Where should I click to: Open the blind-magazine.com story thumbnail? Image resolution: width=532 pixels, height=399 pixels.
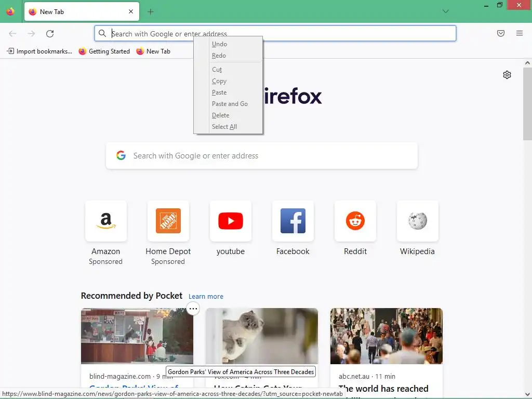click(137, 336)
